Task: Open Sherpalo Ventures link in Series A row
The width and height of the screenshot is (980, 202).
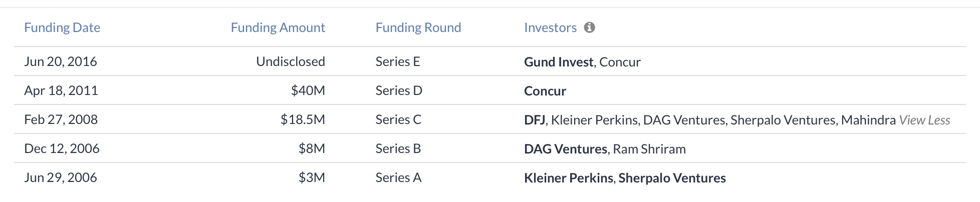Action: pos(672,178)
